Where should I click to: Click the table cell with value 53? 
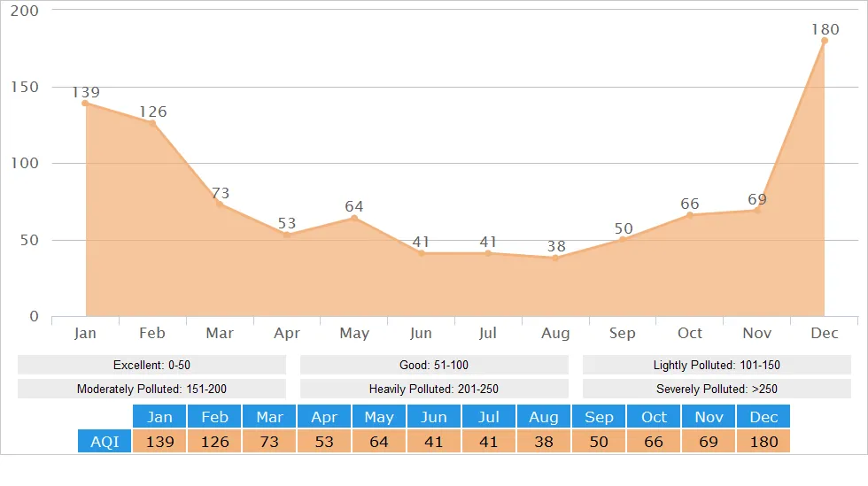[324, 441]
